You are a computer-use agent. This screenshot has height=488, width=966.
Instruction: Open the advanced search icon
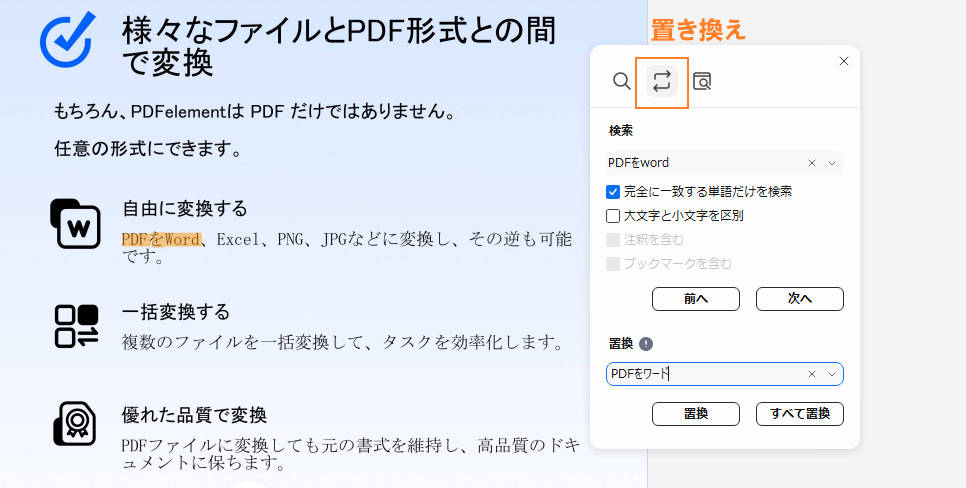coord(702,81)
